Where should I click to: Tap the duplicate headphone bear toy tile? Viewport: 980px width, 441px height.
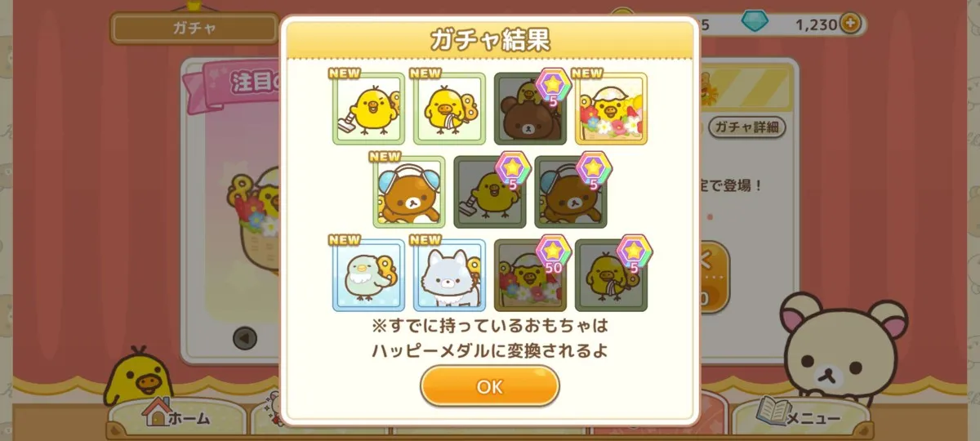pyautogui.click(x=571, y=192)
